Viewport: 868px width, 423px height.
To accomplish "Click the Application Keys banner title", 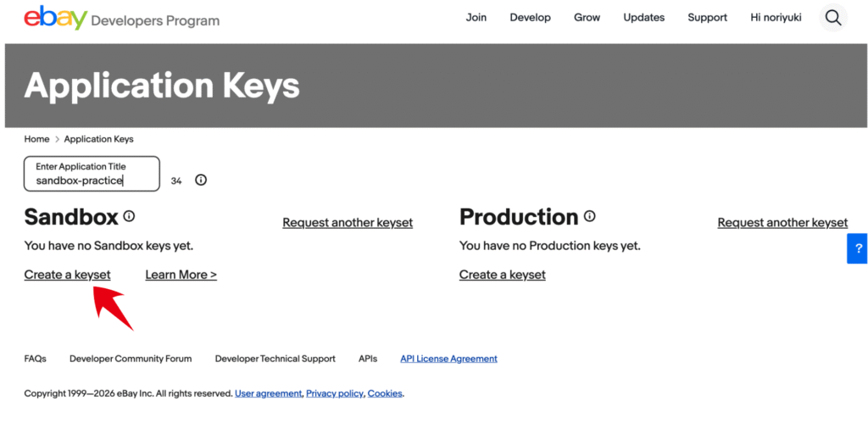I will [x=162, y=86].
